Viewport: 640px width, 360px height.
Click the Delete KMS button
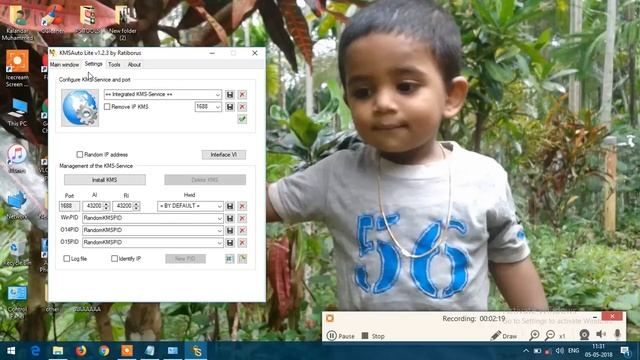205,180
